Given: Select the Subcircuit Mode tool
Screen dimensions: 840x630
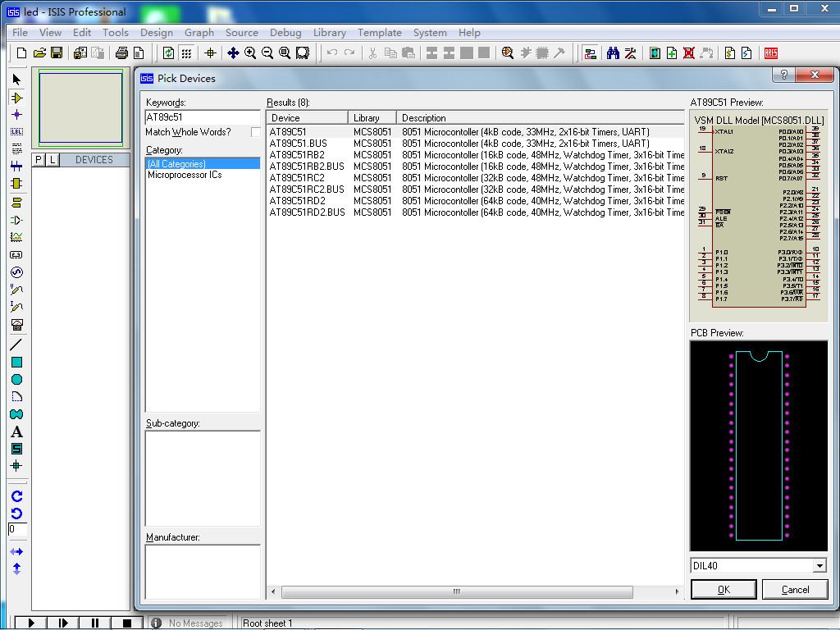Looking at the screenshot, I should pyautogui.click(x=16, y=183).
